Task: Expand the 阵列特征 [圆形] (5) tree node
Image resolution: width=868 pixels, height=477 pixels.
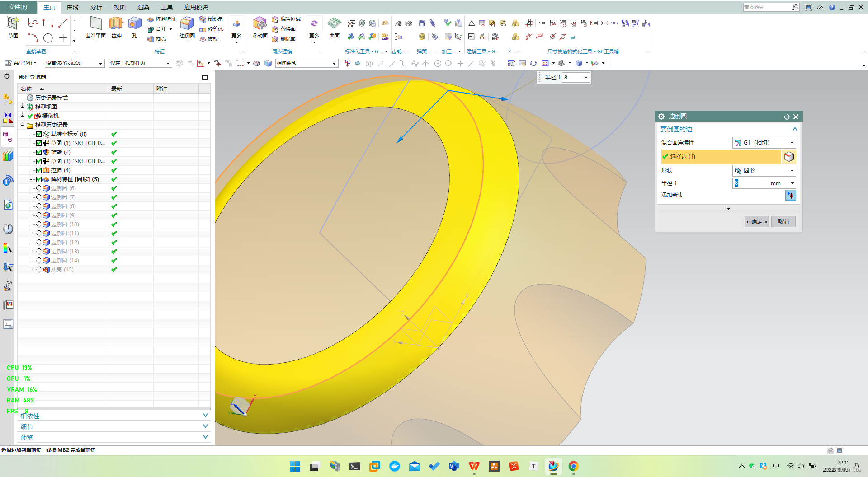Action: pyautogui.click(x=31, y=179)
